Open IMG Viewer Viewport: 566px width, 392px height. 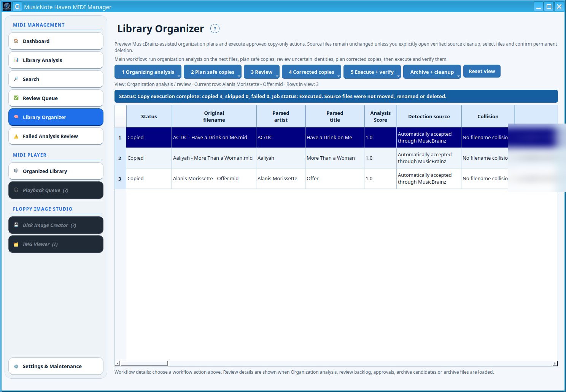click(x=56, y=244)
